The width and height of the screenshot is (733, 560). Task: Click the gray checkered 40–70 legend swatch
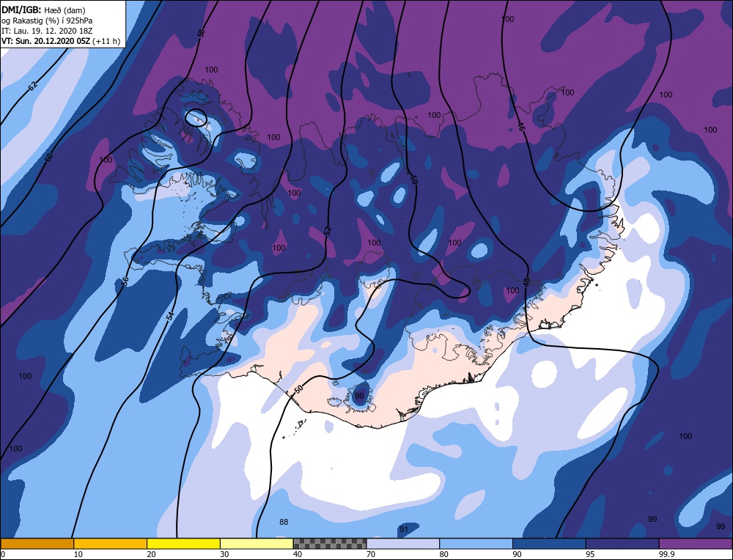click(x=330, y=543)
